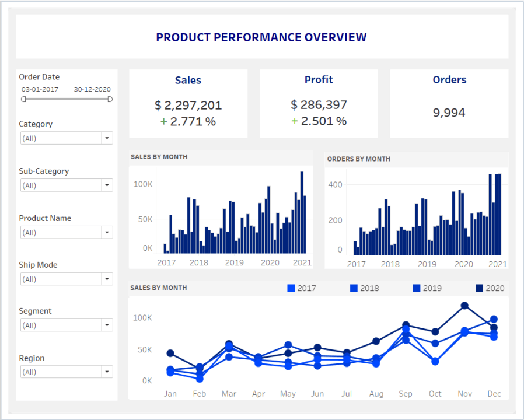Select the 2017 legend color swatch

click(x=291, y=288)
